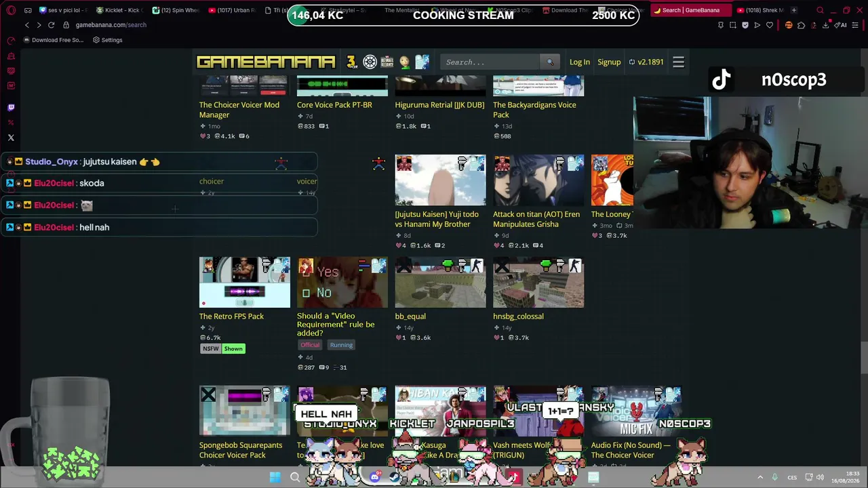The width and height of the screenshot is (868, 488).
Task: Open the Video Requirement rule poll
Action: click(x=336, y=325)
